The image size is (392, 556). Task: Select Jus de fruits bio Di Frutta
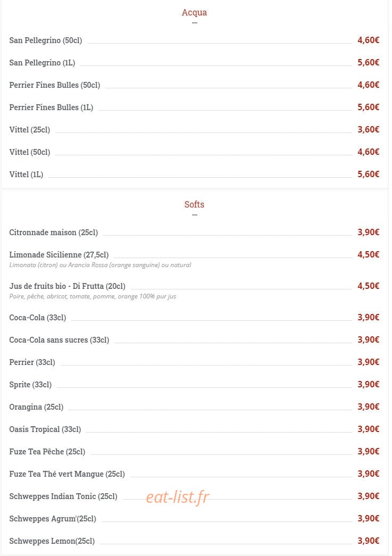[x=68, y=286]
